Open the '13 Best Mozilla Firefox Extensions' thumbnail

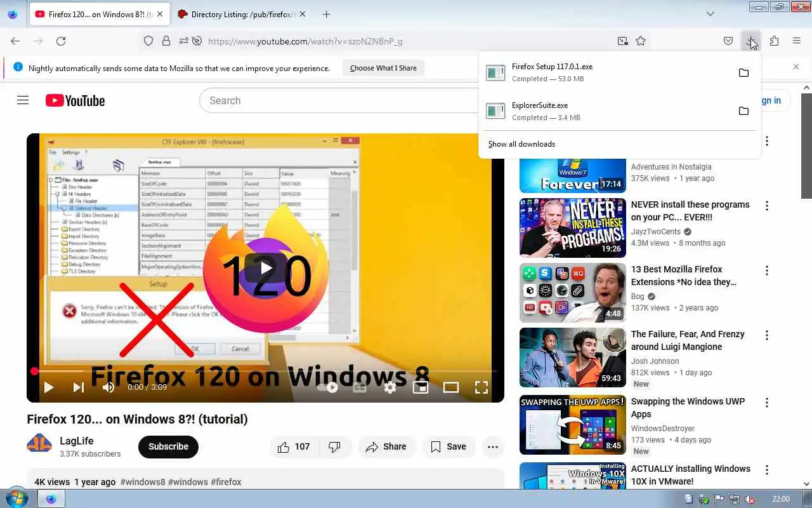click(573, 293)
